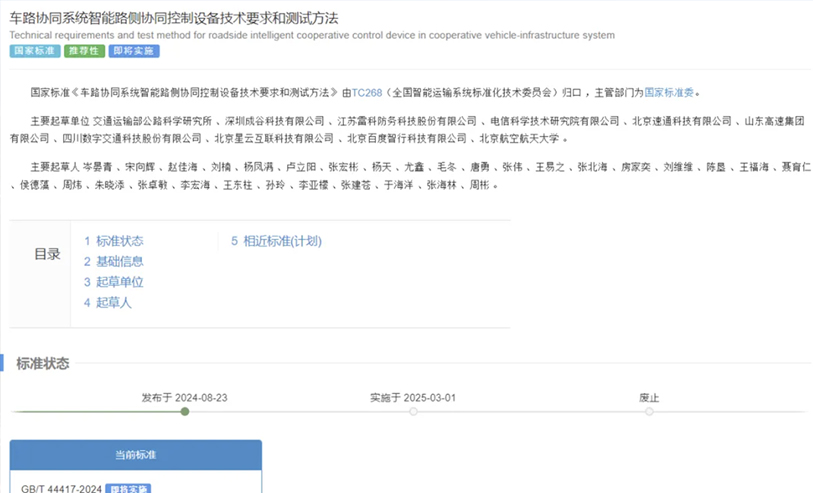Click the drafter name 周彬
This screenshot has width=813, height=493.
(479, 185)
